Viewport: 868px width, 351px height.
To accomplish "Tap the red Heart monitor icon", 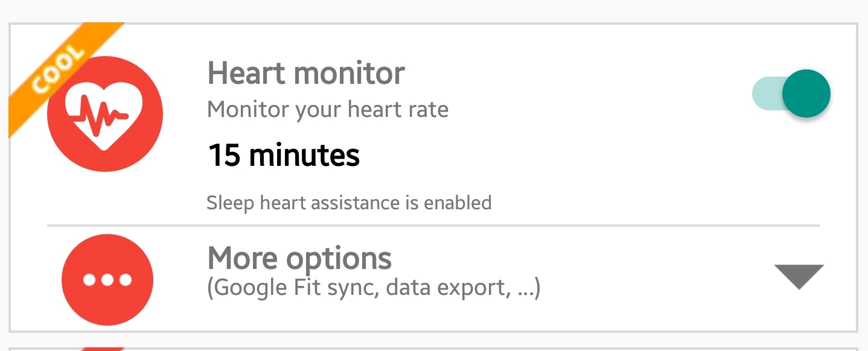I will 105,114.
